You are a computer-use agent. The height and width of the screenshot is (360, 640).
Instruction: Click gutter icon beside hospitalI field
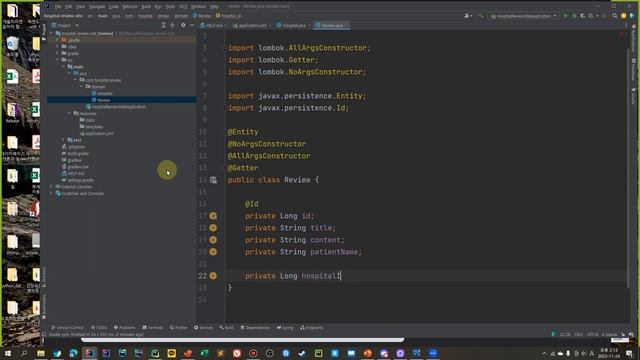213,276
